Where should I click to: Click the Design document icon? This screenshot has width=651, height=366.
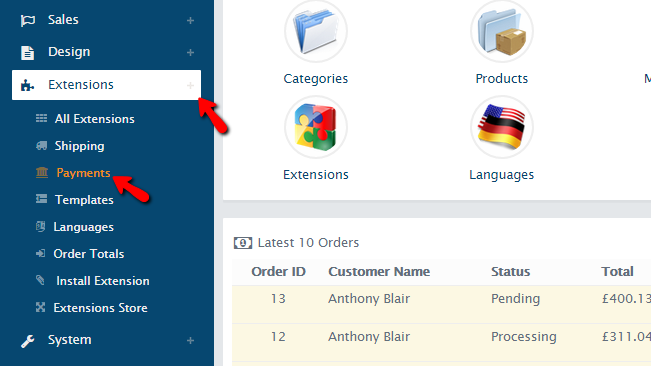[x=27, y=53]
